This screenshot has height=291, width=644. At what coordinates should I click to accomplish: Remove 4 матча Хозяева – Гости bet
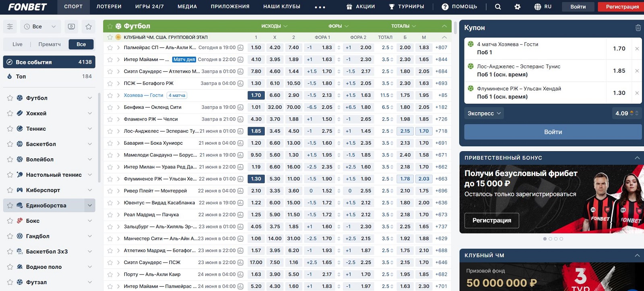[x=637, y=49]
